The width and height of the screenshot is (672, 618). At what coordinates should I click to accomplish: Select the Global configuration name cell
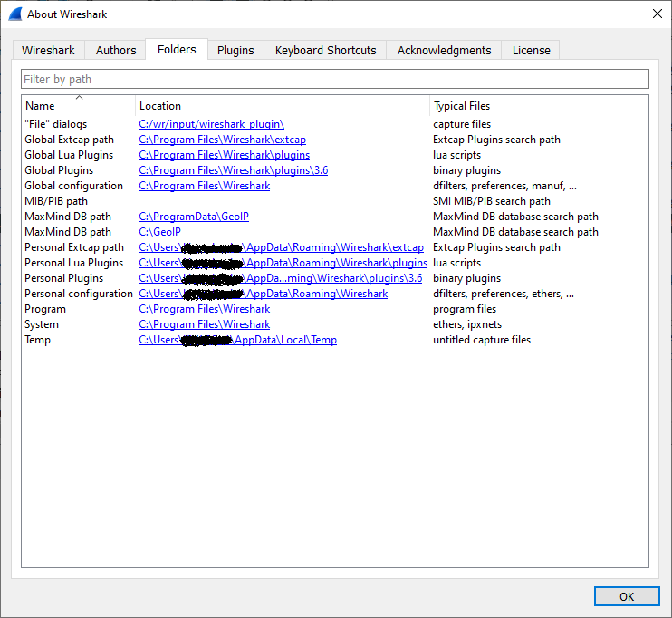pos(73,186)
